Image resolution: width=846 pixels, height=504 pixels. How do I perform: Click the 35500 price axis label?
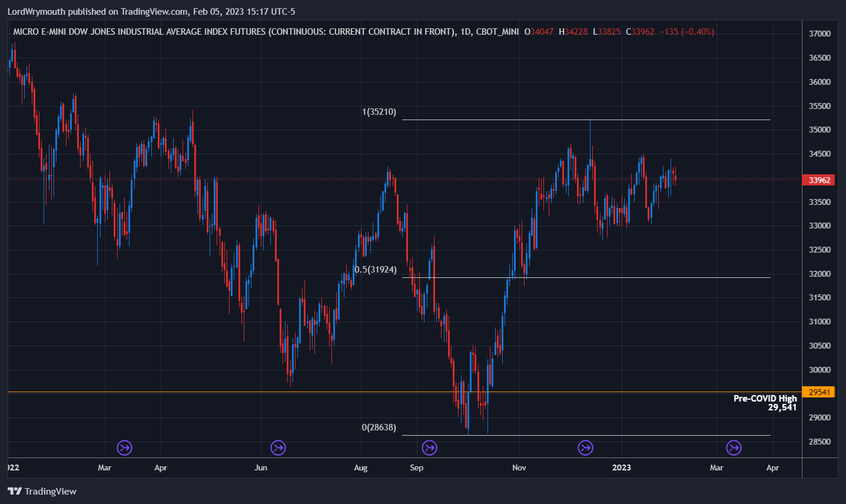(820, 106)
